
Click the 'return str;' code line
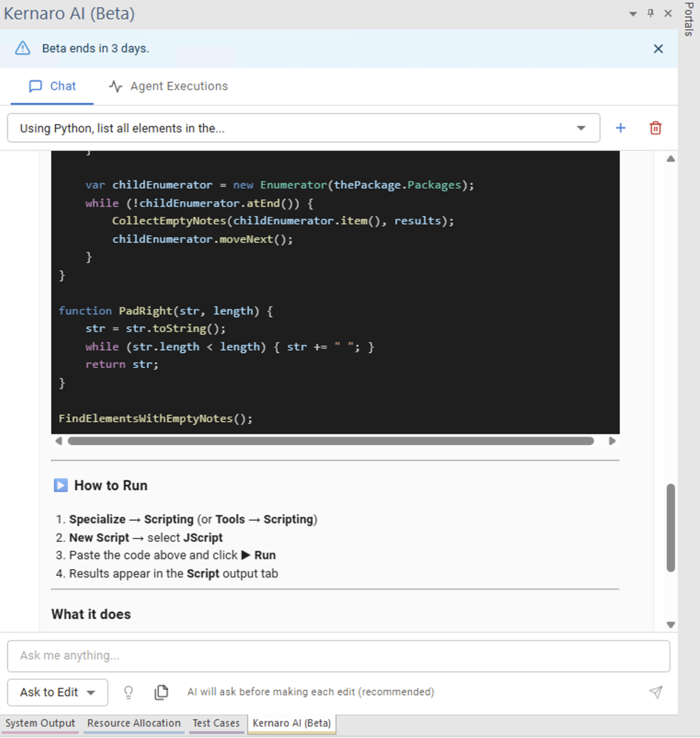122,365
